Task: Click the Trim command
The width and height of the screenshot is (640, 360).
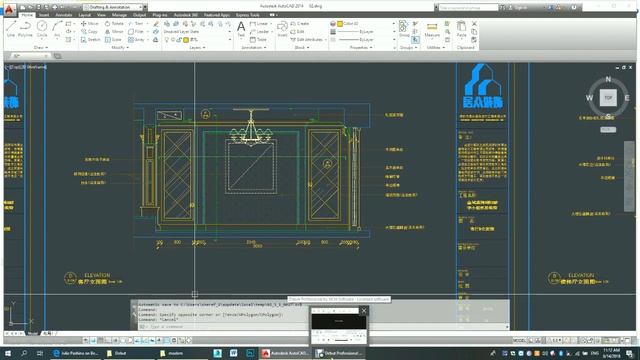Action: click(x=136, y=24)
